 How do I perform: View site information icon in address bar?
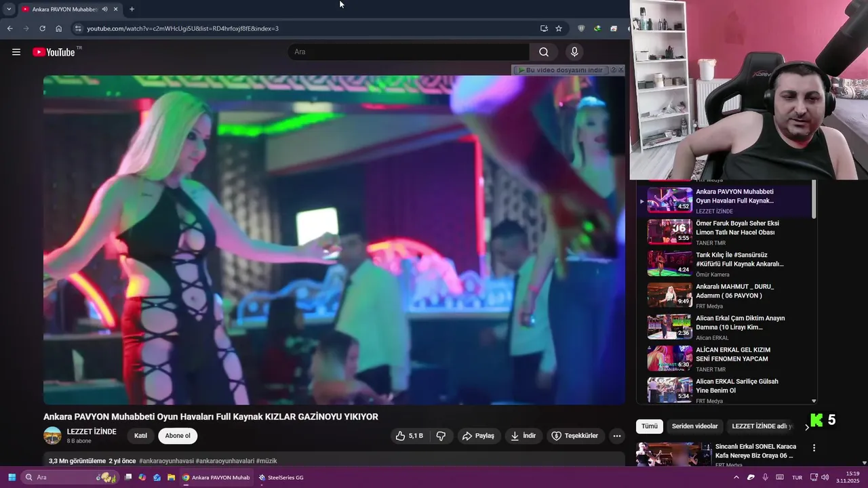tap(78, 28)
